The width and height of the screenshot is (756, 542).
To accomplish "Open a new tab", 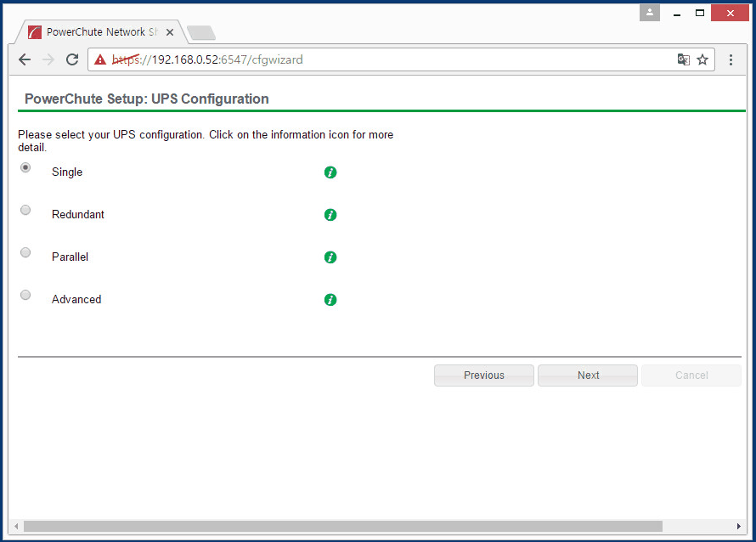I will [201, 33].
